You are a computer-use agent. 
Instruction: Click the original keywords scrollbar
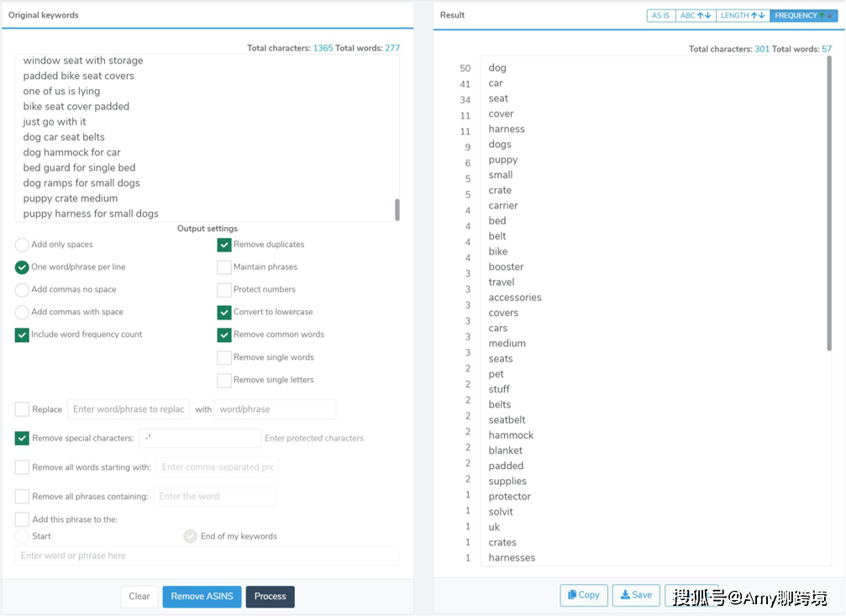(397, 209)
